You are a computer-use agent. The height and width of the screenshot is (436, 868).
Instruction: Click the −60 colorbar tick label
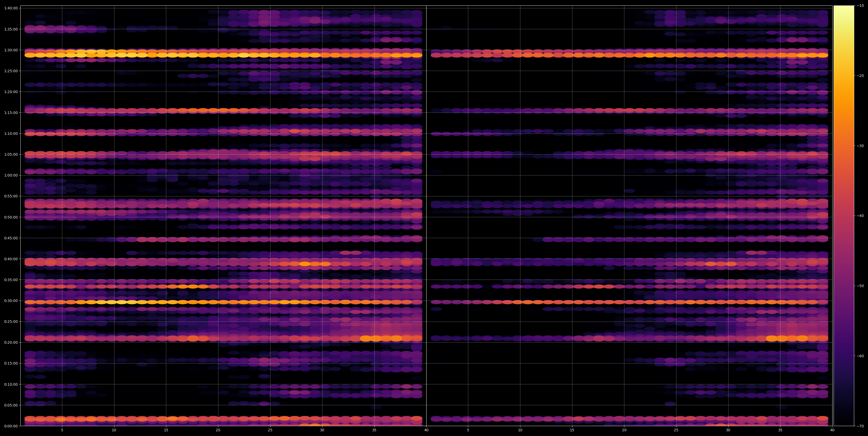[x=860, y=356]
